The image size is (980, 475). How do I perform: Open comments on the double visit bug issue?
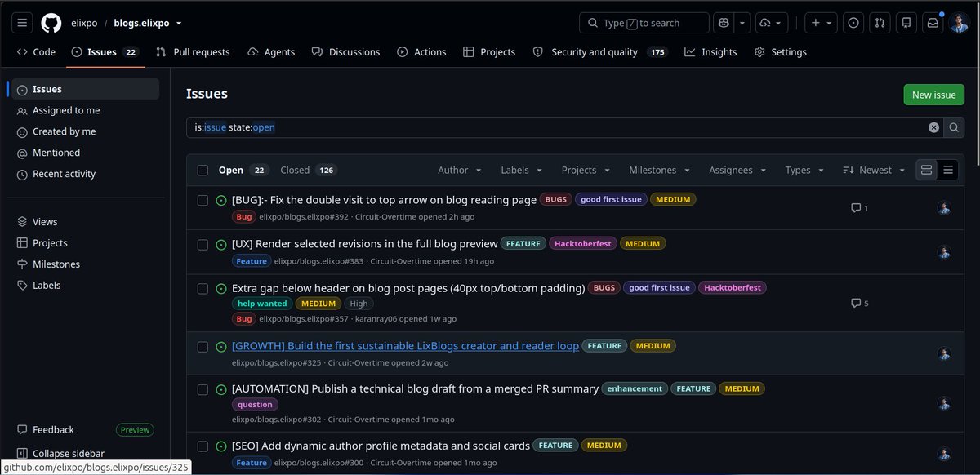click(x=859, y=208)
